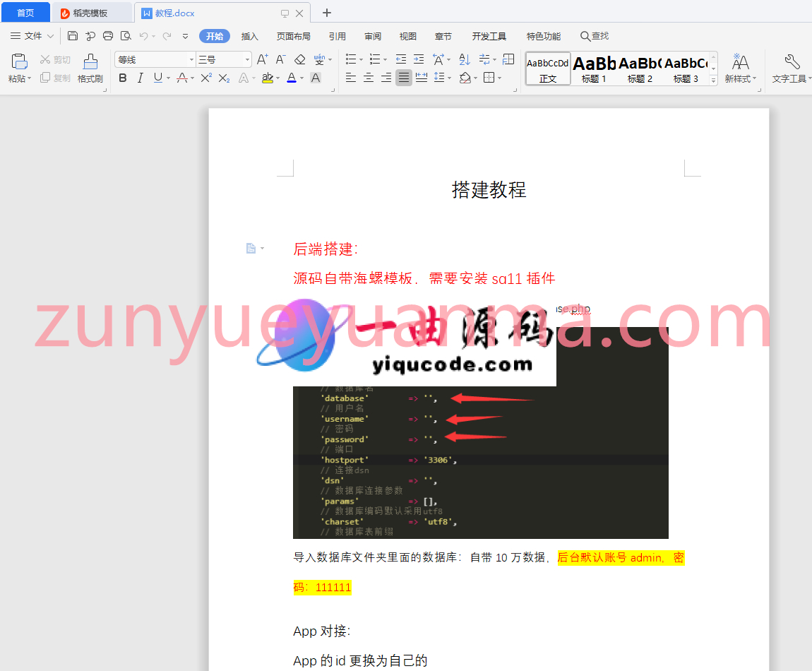The width and height of the screenshot is (812, 671).
Task: Toggle strikethrough text formatting
Action: [181, 78]
